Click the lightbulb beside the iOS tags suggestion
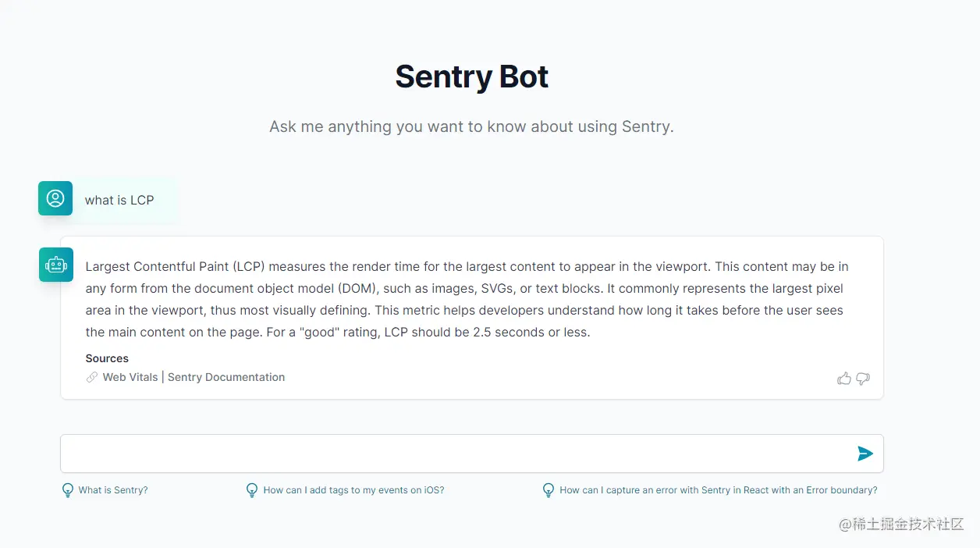 pyautogui.click(x=252, y=490)
